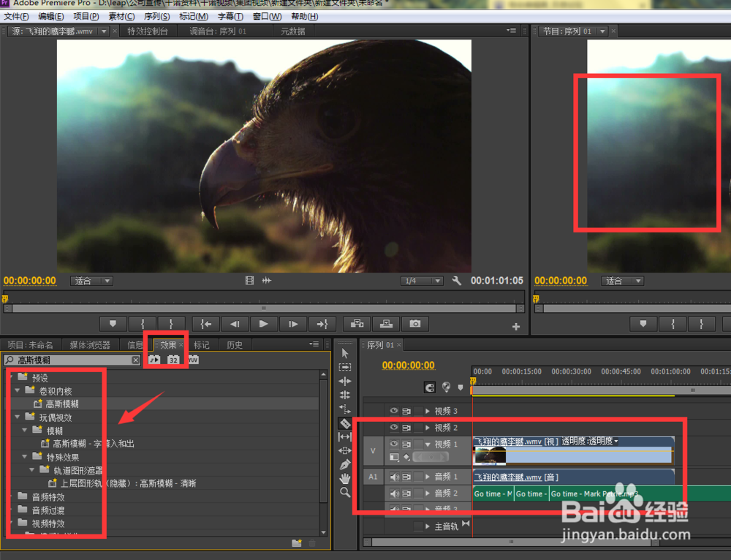Viewport: 731px width, 560px height.
Task: Mute speaker toggle of 音频 2 track
Action: pos(395,493)
